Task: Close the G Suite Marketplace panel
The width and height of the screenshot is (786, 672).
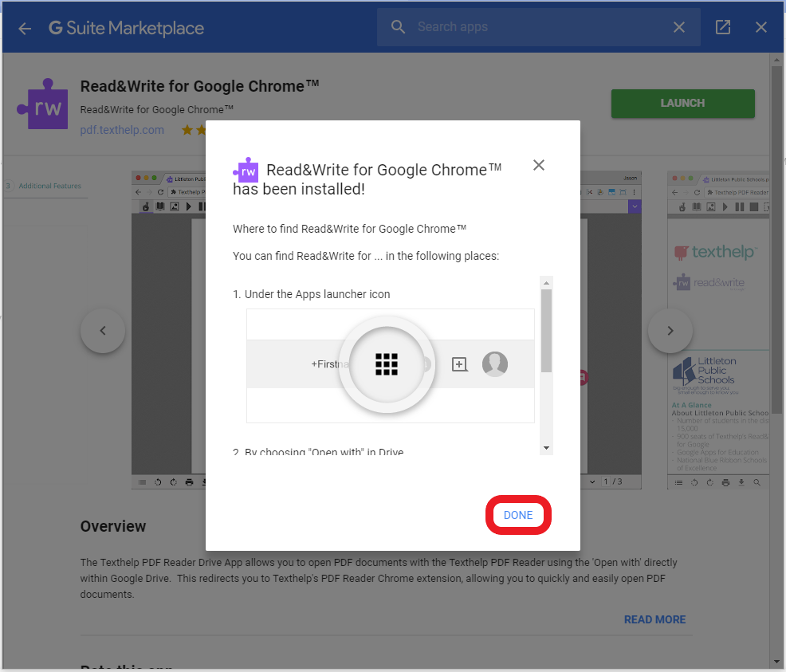Action: coord(761,27)
